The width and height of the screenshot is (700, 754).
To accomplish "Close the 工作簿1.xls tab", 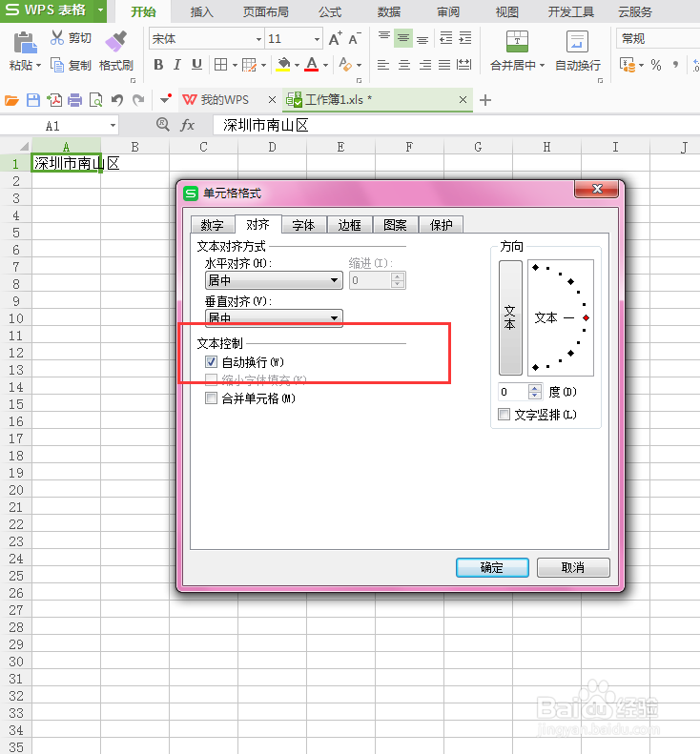I will (463, 99).
